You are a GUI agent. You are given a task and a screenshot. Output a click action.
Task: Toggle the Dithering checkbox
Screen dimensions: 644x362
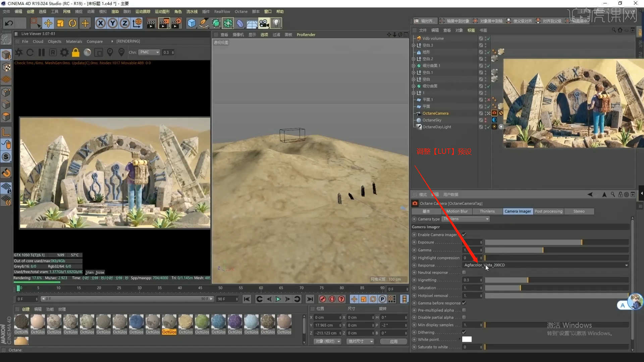point(464,332)
